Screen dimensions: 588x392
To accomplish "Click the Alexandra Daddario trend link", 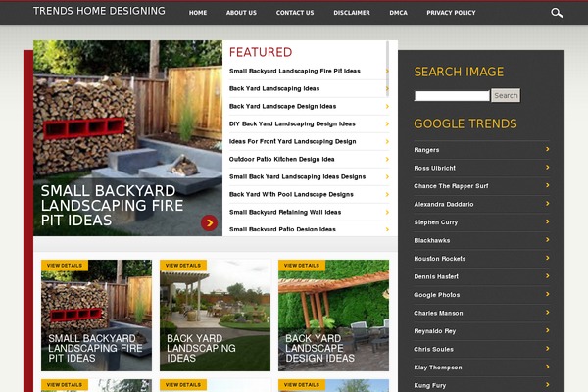I will point(444,204).
